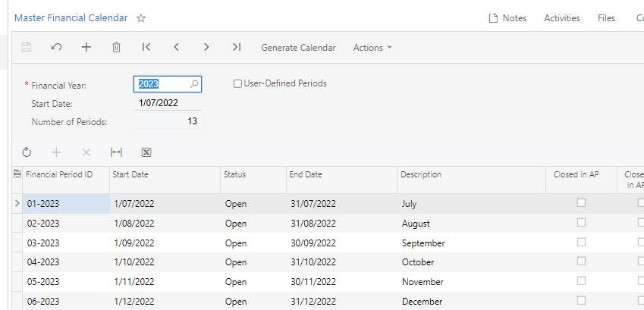Open the Activities panel
644x310 pixels.
point(561,18)
